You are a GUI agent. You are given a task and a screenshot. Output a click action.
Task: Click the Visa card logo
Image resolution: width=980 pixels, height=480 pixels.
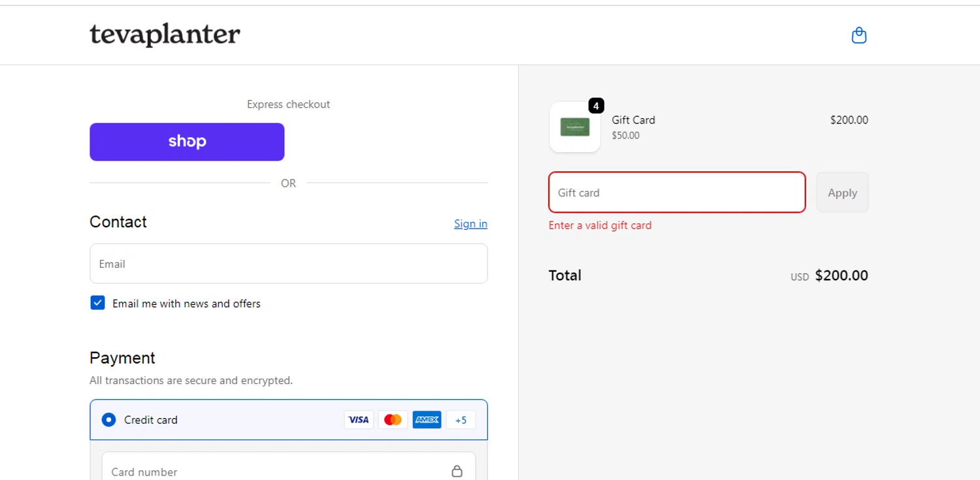click(x=359, y=420)
